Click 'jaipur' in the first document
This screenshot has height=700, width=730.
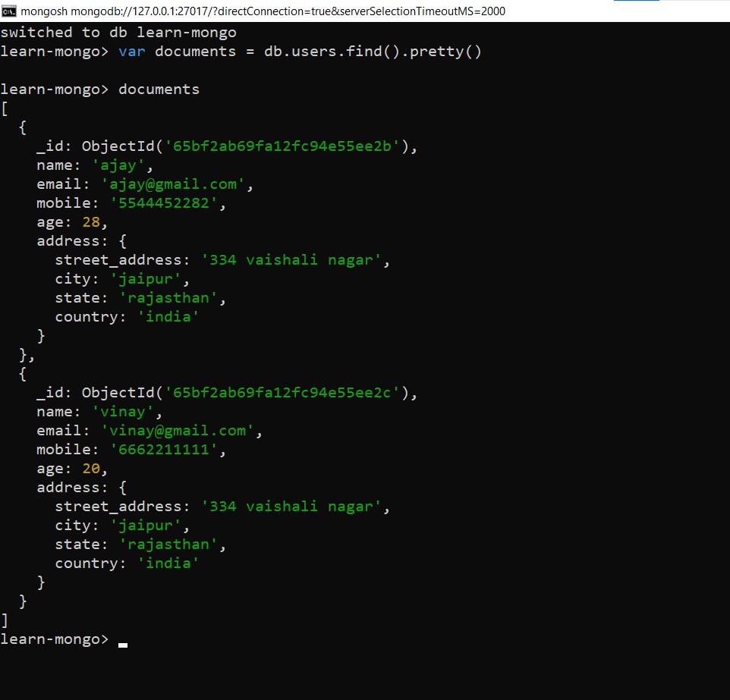[x=145, y=279]
